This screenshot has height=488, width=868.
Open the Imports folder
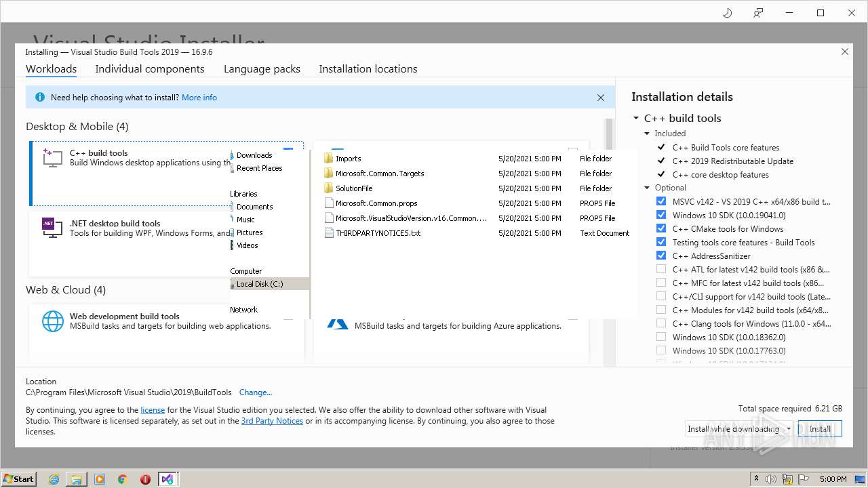point(348,159)
